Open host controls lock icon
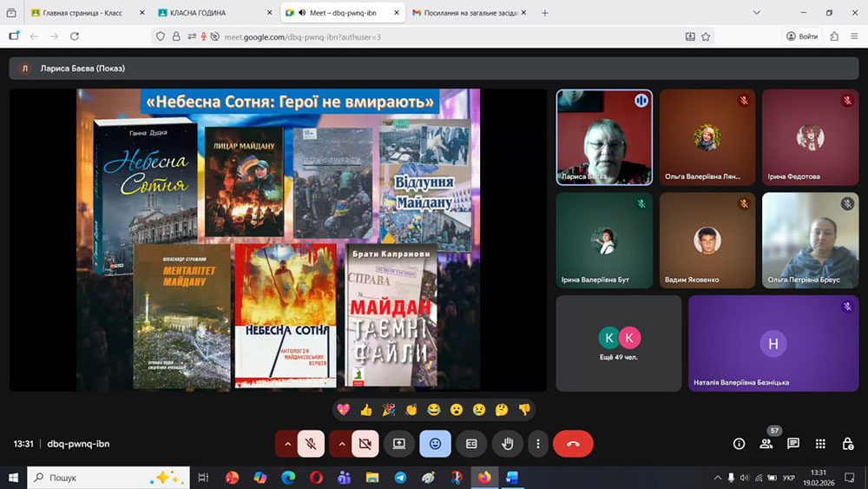This screenshot has width=868, height=489. [x=847, y=444]
